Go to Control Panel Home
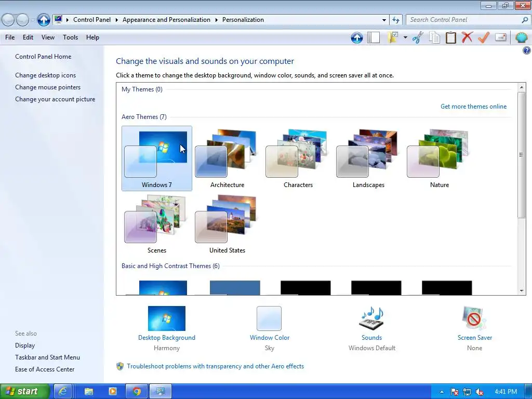This screenshot has height=399, width=532. point(43,57)
